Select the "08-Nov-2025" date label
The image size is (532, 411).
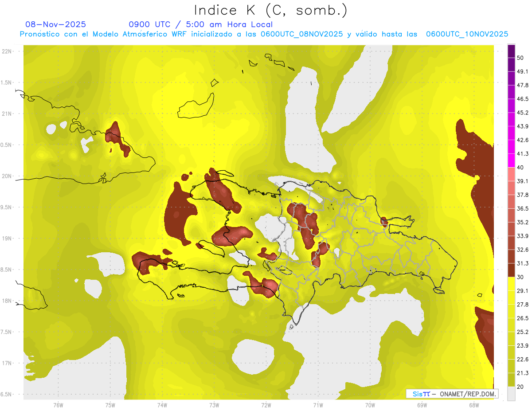pos(56,24)
